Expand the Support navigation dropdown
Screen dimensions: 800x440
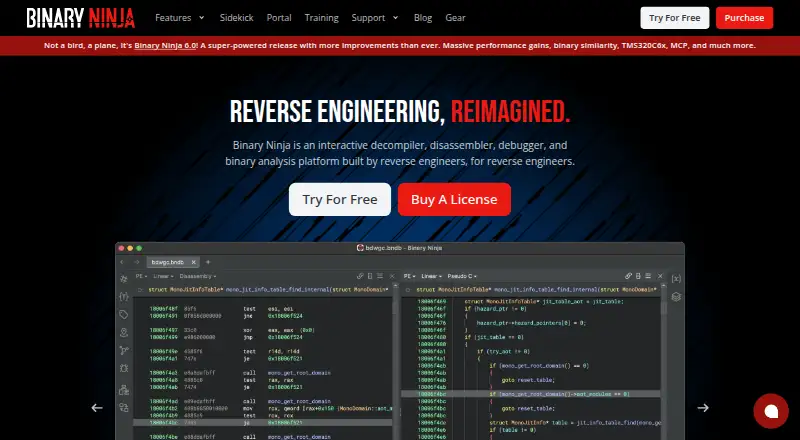375,18
